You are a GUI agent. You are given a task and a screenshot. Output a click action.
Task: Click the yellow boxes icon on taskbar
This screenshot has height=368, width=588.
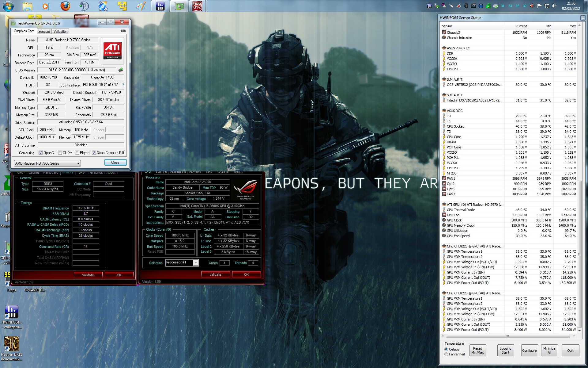tap(122, 6)
